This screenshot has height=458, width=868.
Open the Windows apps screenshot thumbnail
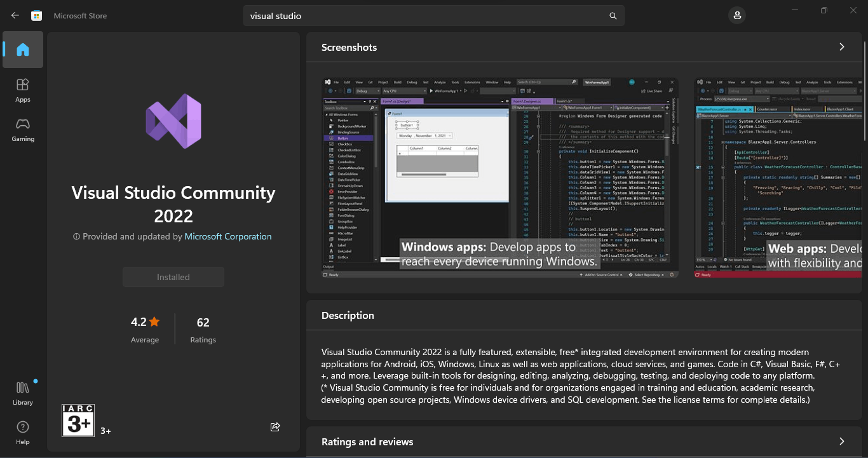coord(500,178)
